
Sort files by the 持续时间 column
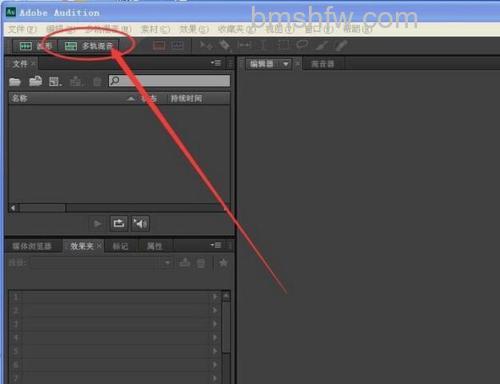tap(186, 98)
